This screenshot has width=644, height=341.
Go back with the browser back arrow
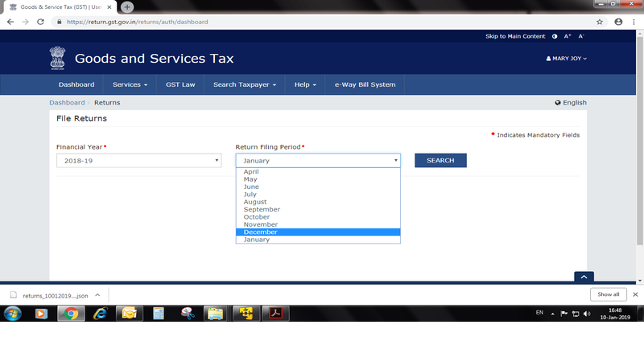pos(10,22)
